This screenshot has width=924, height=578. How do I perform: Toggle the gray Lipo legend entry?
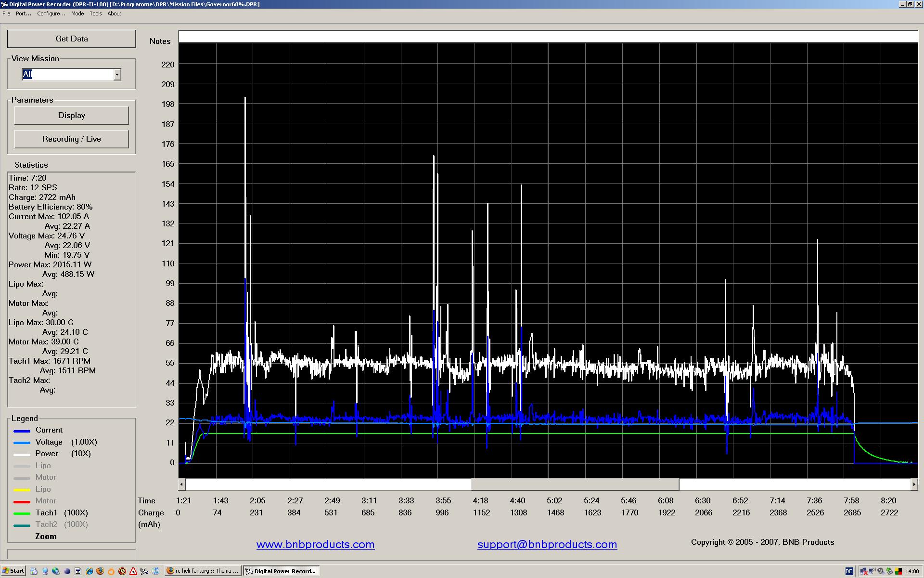click(43, 465)
